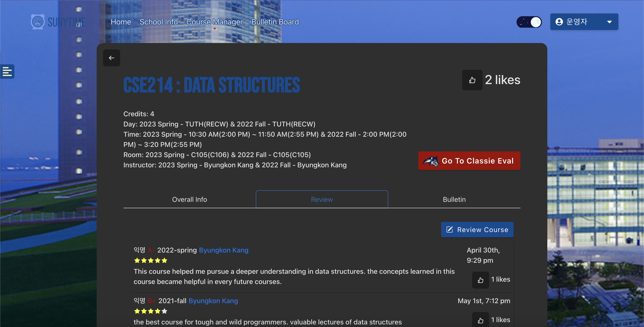This screenshot has height=327, width=644.
Task: Go to Bulletin Board page
Action: [275, 22]
